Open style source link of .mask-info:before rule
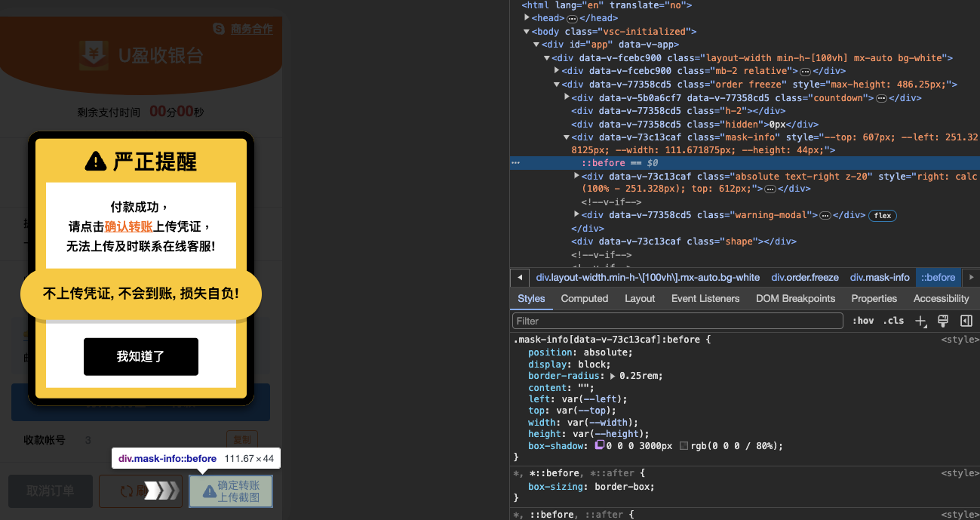980x520 pixels. coord(960,340)
